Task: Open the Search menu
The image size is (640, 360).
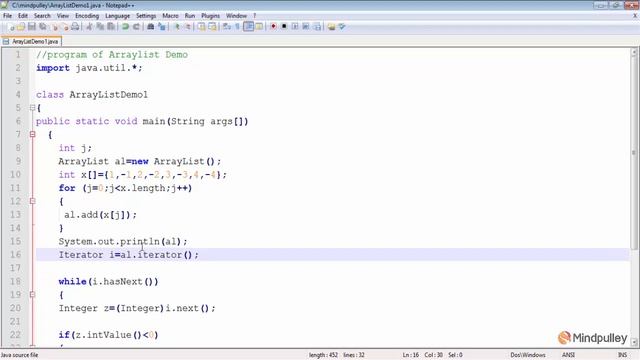Action: click(42, 16)
